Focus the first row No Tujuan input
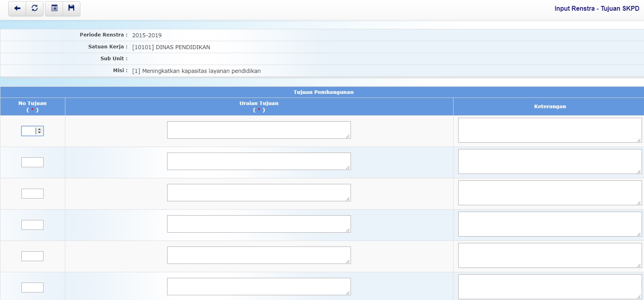644x300 pixels. 29,131
